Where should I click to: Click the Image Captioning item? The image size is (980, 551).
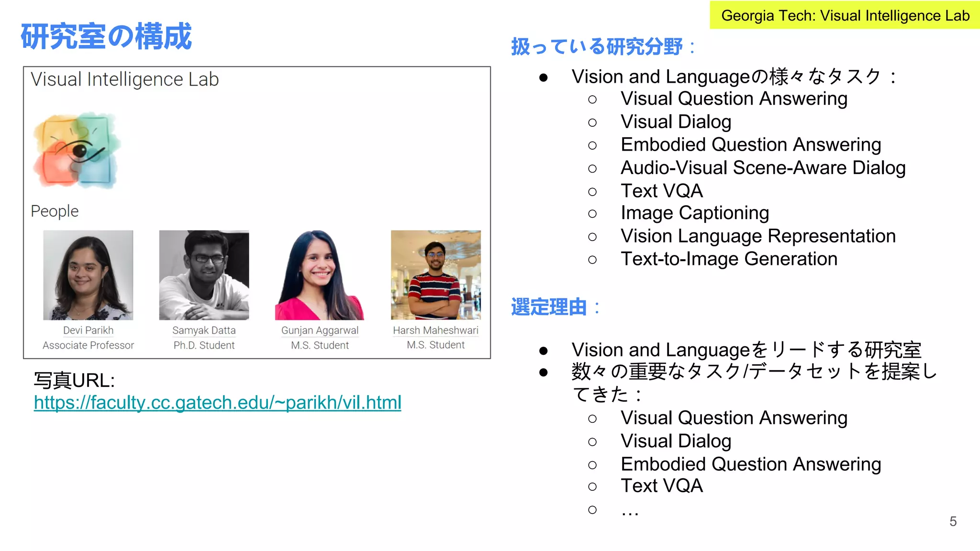[695, 213]
